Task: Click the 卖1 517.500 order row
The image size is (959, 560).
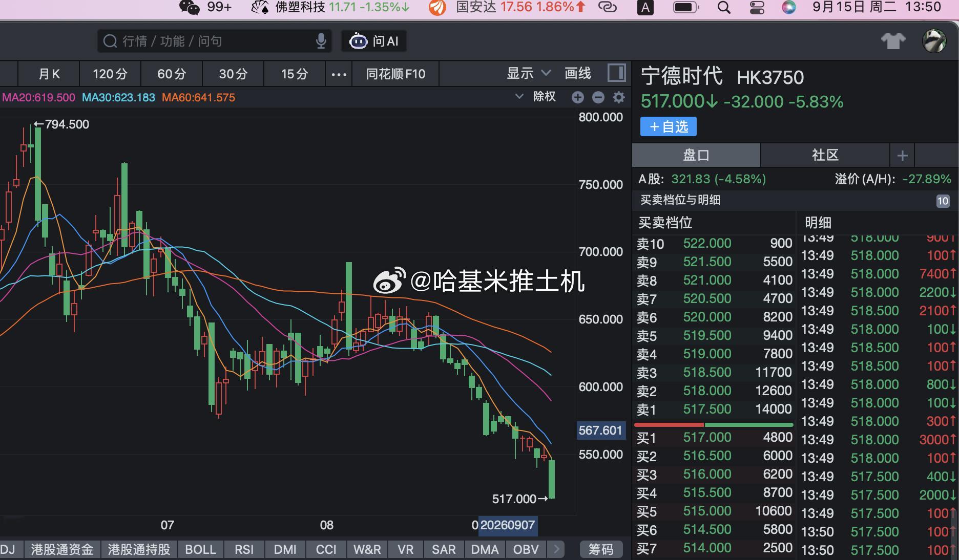Action: click(714, 410)
